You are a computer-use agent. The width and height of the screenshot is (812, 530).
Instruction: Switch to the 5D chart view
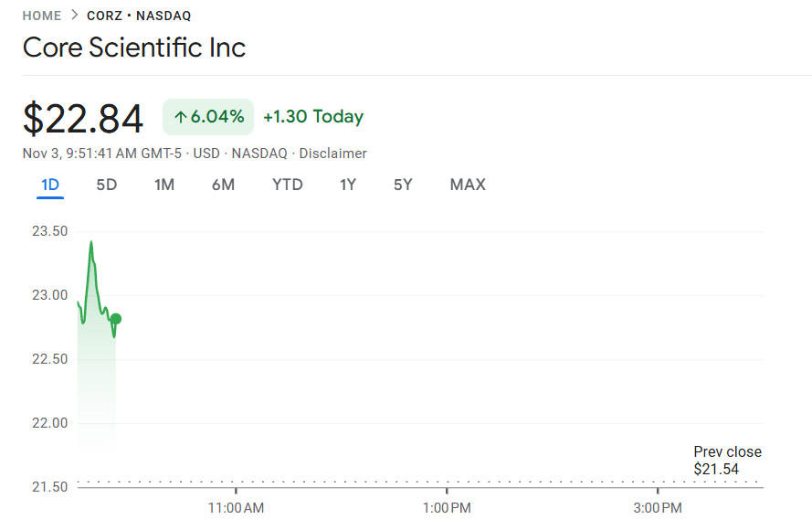107,185
